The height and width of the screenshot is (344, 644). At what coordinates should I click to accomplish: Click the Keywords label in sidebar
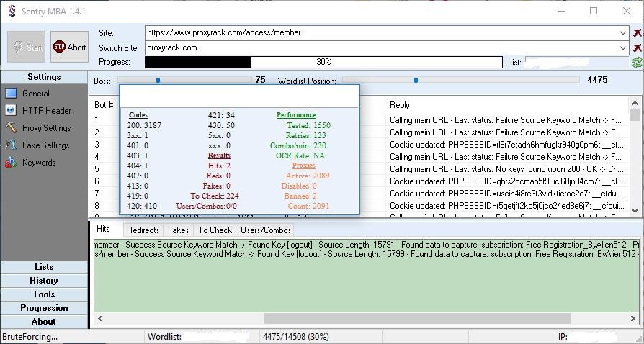pos(39,163)
